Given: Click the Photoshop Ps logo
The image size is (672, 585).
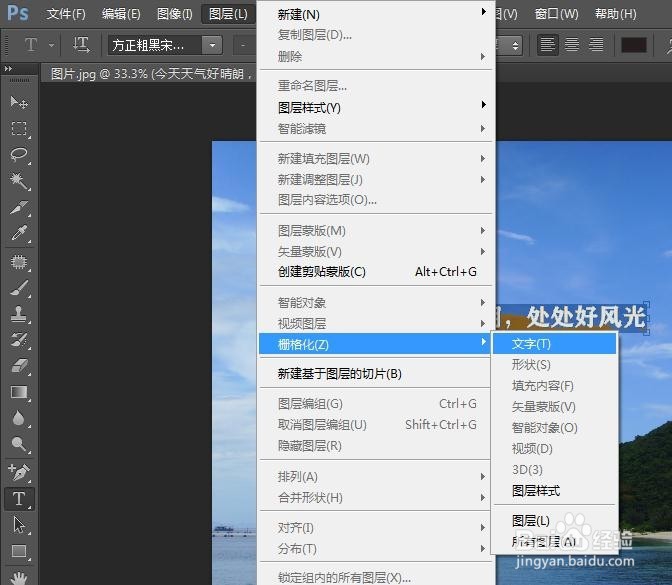Looking at the screenshot, I should 18,13.
